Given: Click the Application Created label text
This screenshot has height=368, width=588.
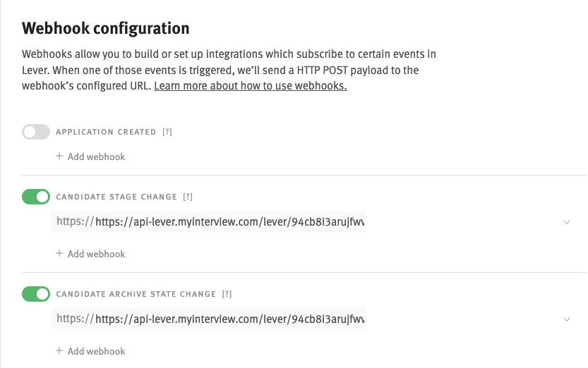Looking at the screenshot, I should point(106,132).
